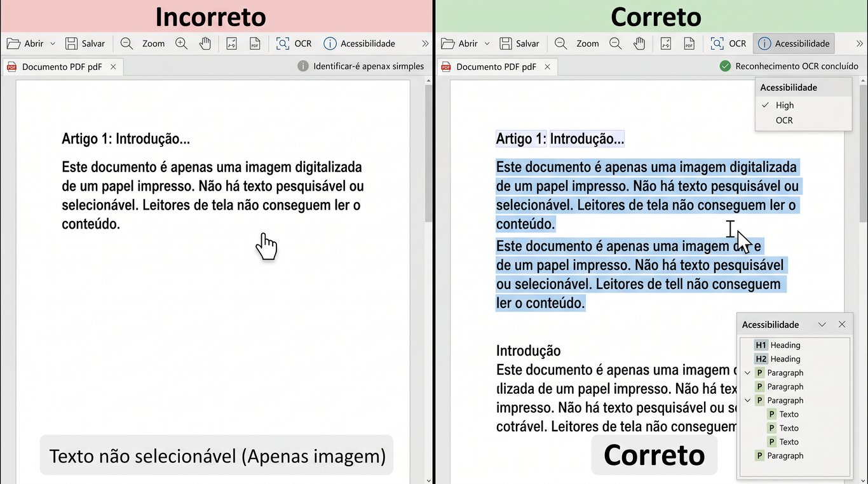868x484 pixels.
Task: Run OCR from the Correto panel toolbar
Action: (x=728, y=44)
